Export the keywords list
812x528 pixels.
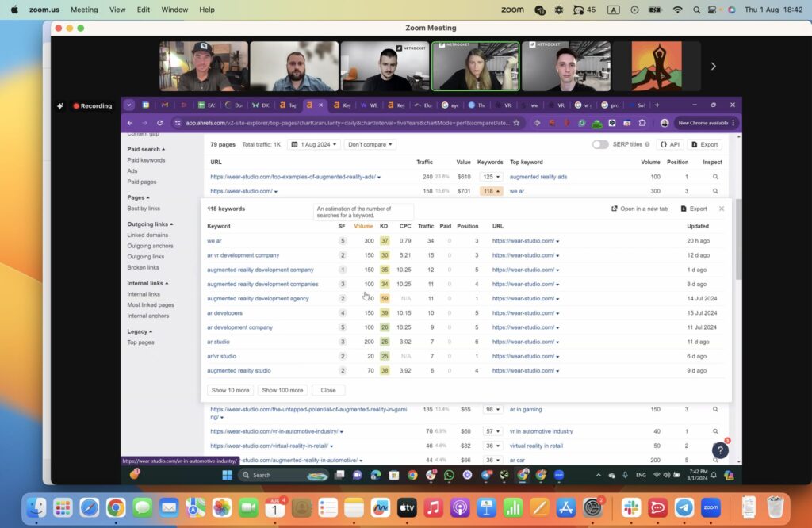695,209
